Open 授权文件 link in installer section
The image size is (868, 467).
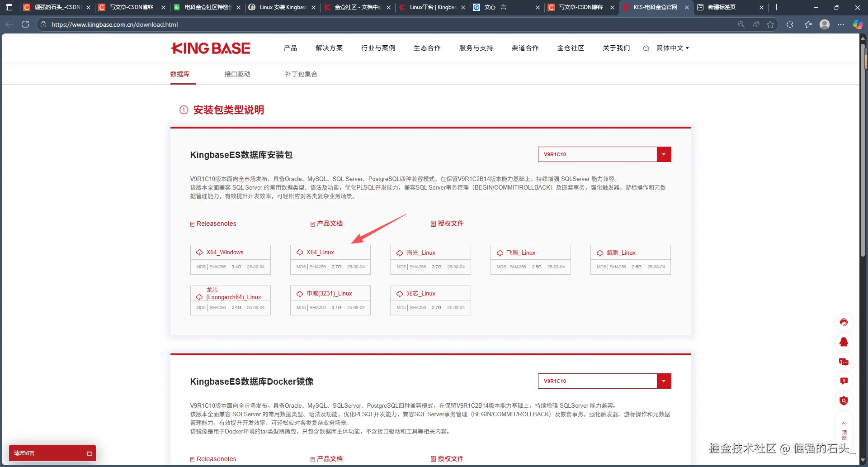[447, 224]
